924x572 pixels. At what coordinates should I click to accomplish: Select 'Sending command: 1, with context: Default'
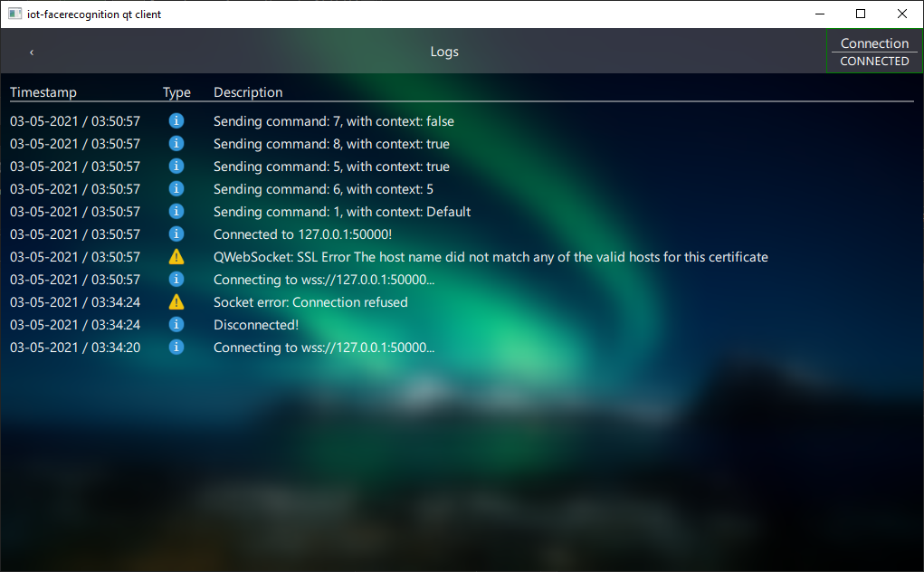coord(342,212)
